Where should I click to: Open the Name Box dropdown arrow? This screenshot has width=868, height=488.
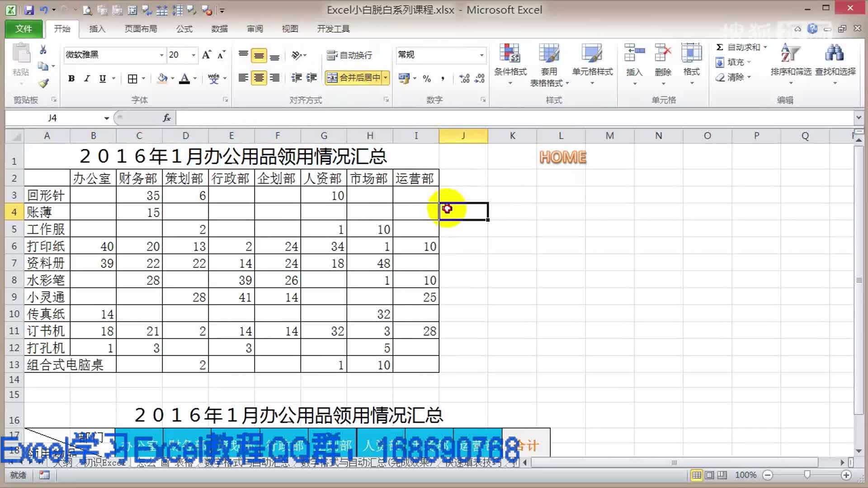point(107,118)
